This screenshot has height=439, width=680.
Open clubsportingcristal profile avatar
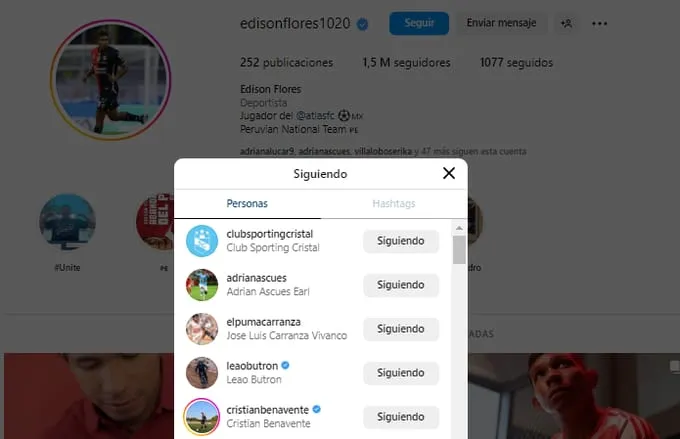[202, 241]
